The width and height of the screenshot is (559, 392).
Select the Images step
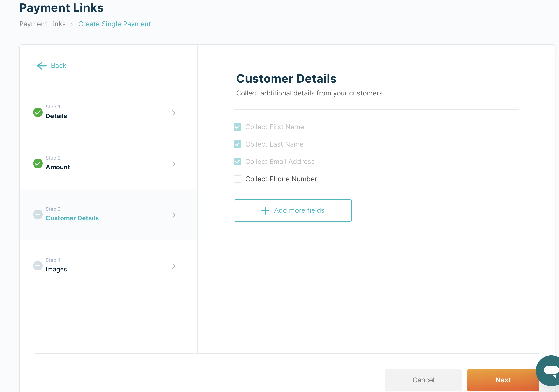point(56,269)
